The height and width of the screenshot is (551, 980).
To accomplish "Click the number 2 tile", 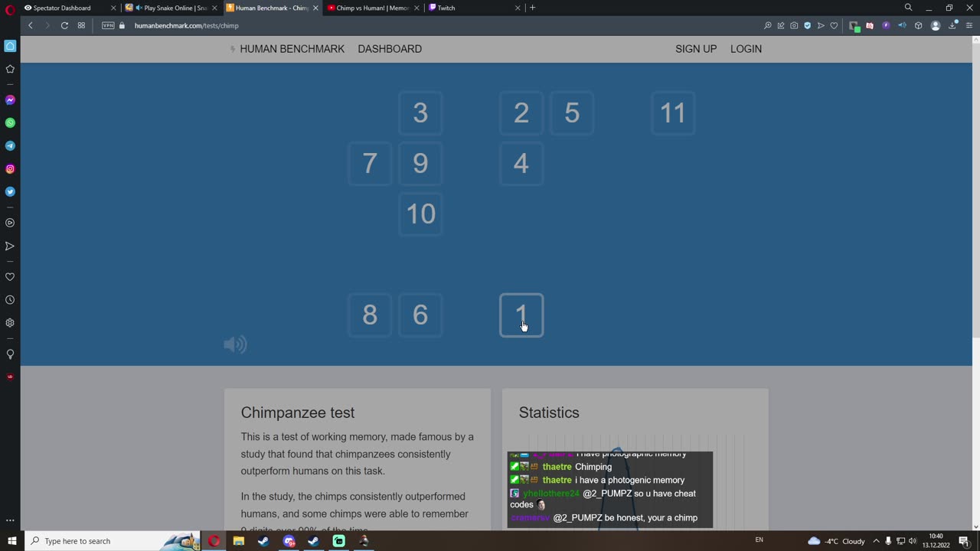I will point(521,113).
